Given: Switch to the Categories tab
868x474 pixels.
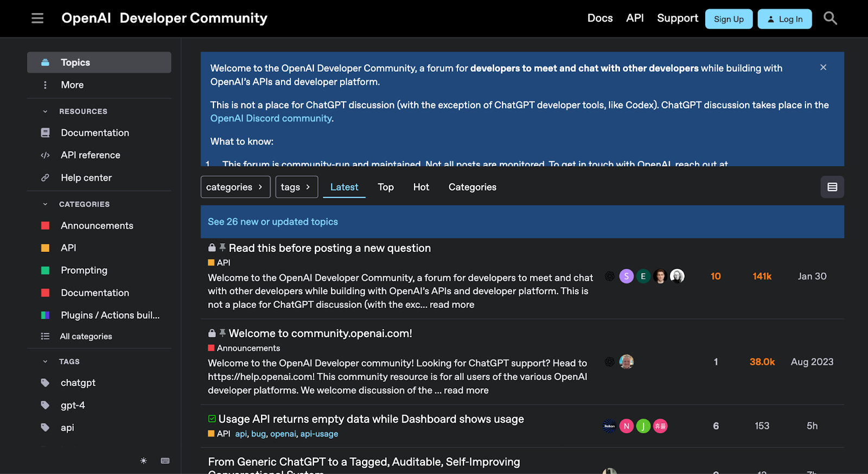Looking at the screenshot, I should point(473,187).
